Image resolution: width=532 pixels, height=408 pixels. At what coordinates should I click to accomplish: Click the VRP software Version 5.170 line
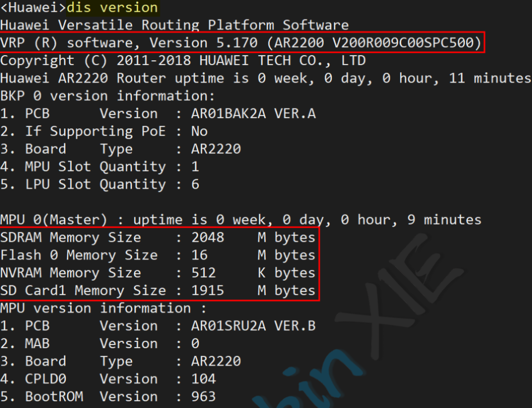coord(241,43)
